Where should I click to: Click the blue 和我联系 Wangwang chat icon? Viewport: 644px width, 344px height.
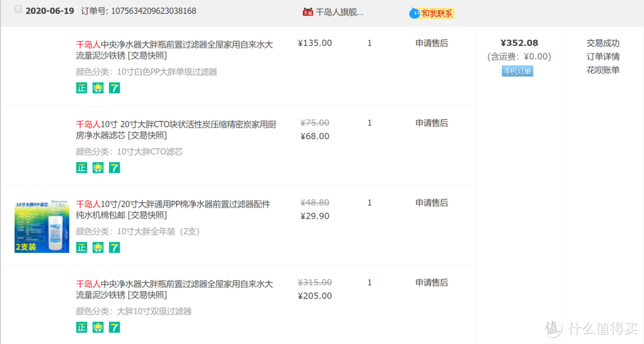414,13
